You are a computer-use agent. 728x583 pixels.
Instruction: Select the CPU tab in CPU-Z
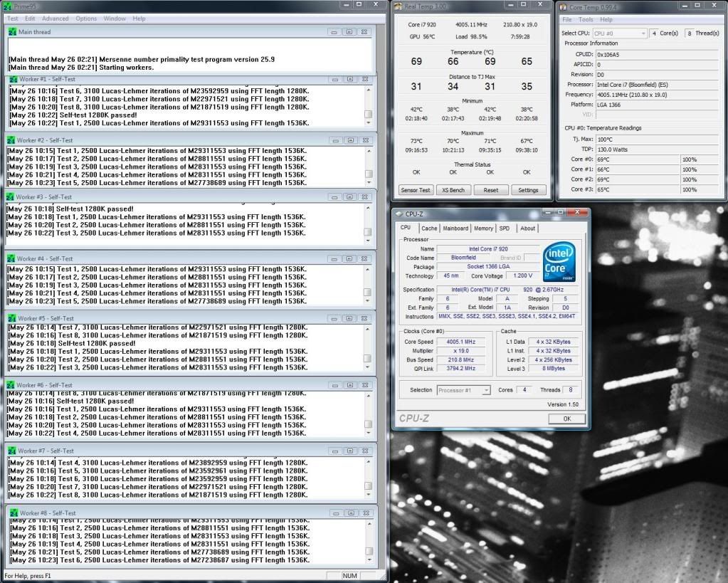(406, 228)
